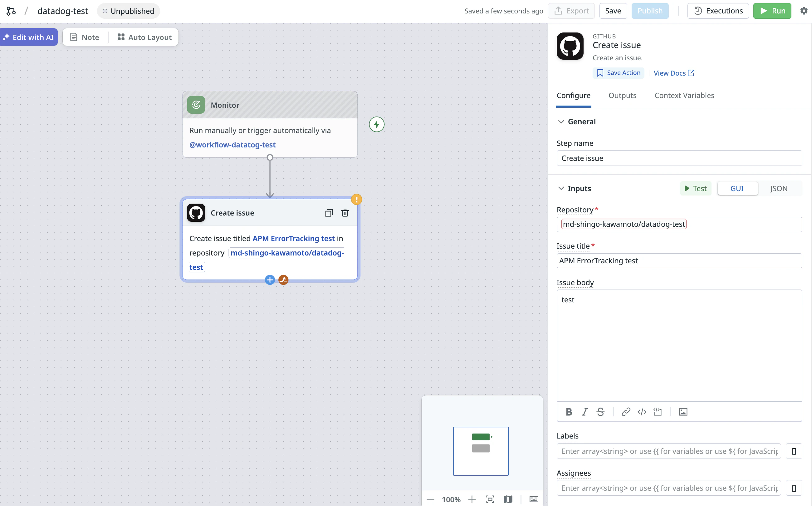Open the Context Variables tab

(684, 96)
